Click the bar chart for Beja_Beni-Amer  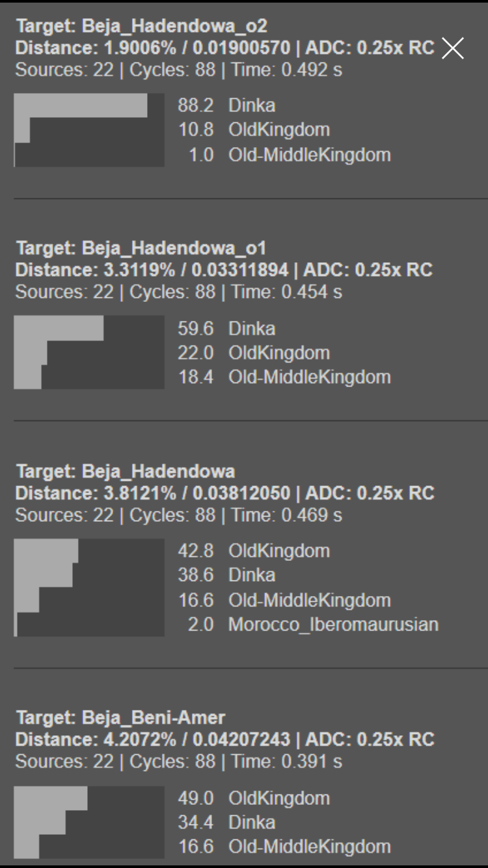pos(89,822)
